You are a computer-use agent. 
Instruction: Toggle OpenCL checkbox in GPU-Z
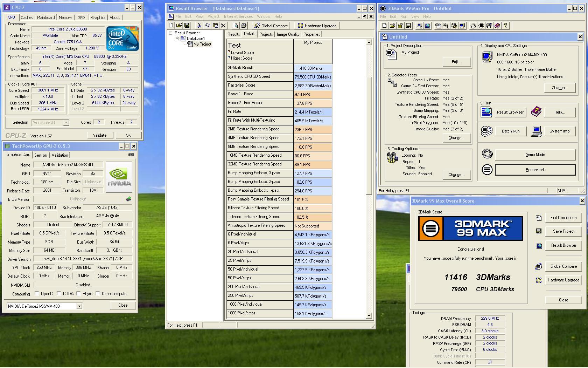click(37, 294)
